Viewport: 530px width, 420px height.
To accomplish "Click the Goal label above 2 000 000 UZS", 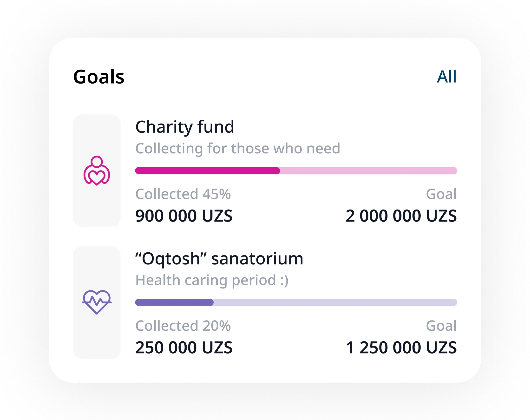I will coord(441,194).
